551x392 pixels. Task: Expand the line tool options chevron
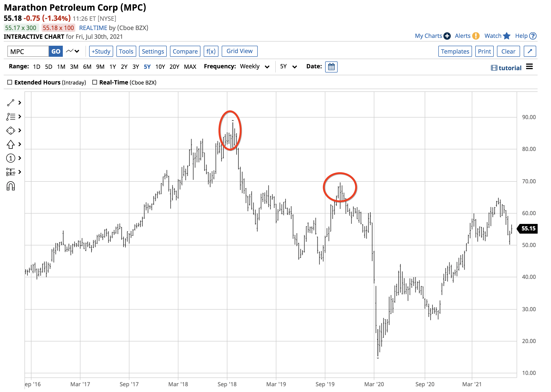20,103
